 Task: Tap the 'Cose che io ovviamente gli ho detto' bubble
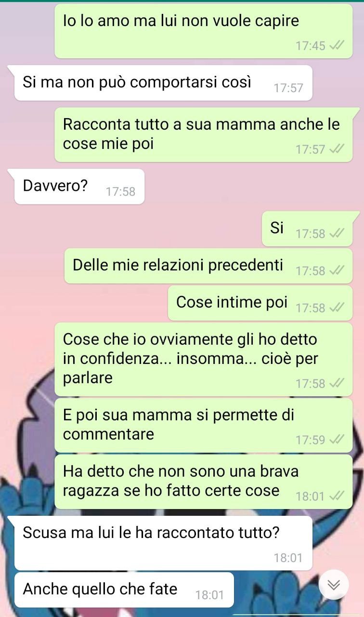click(x=204, y=359)
